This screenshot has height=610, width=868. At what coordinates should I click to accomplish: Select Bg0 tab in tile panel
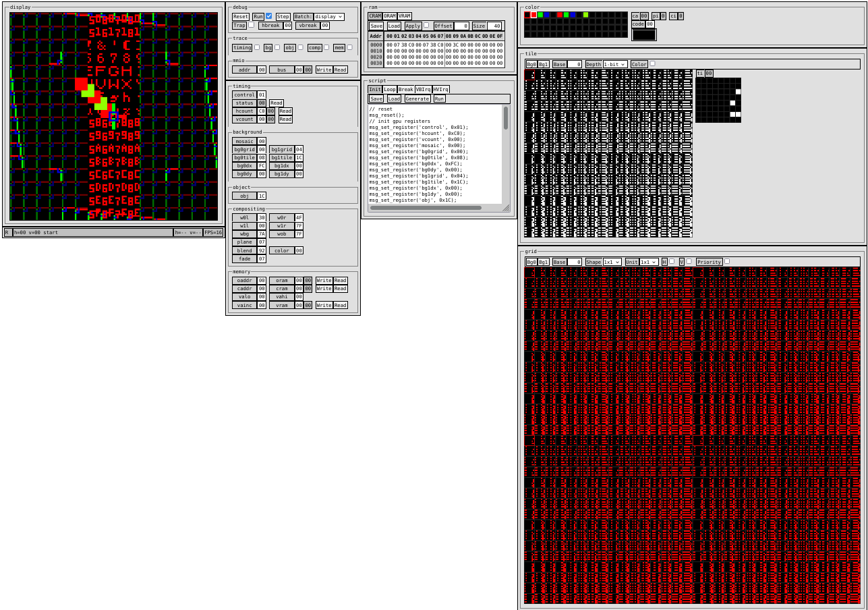[x=531, y=64]
